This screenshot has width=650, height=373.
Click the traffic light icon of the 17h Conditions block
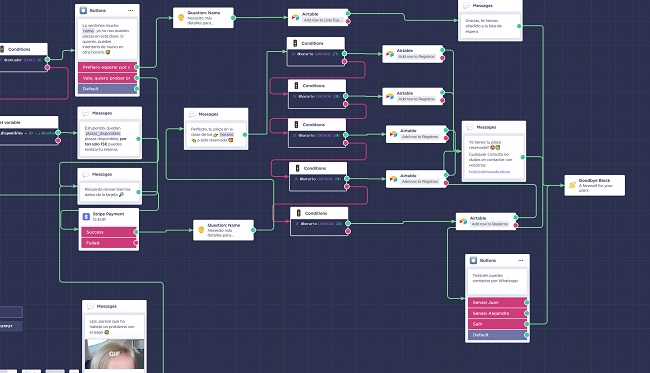[x=295, y=43]
